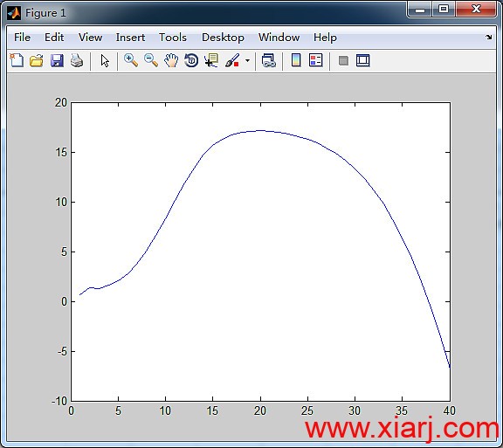This screenshot has width=503, height=448.
Task: Activate the Edit Plot arrow tool
Action: tap(105, 60)
